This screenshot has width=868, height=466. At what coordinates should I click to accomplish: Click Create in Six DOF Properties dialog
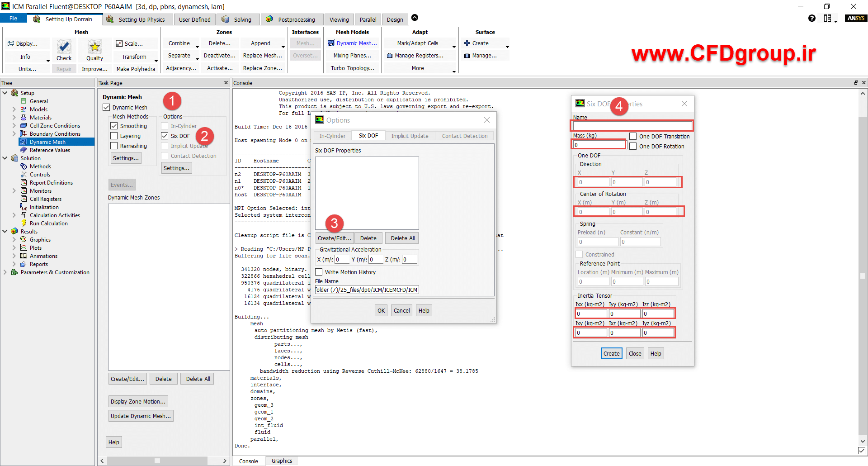pos(612,354)
